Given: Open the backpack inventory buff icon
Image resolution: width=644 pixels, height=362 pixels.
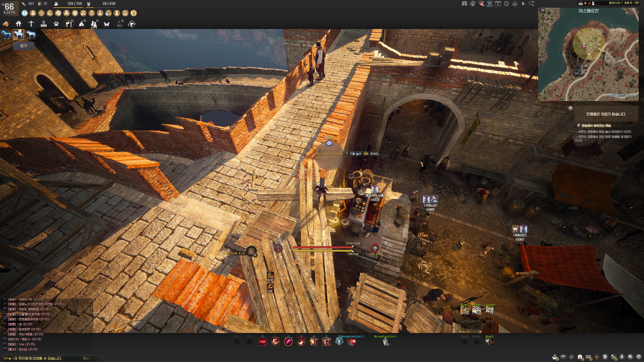Looking at the screenshot, I should [x=33, y=13].
